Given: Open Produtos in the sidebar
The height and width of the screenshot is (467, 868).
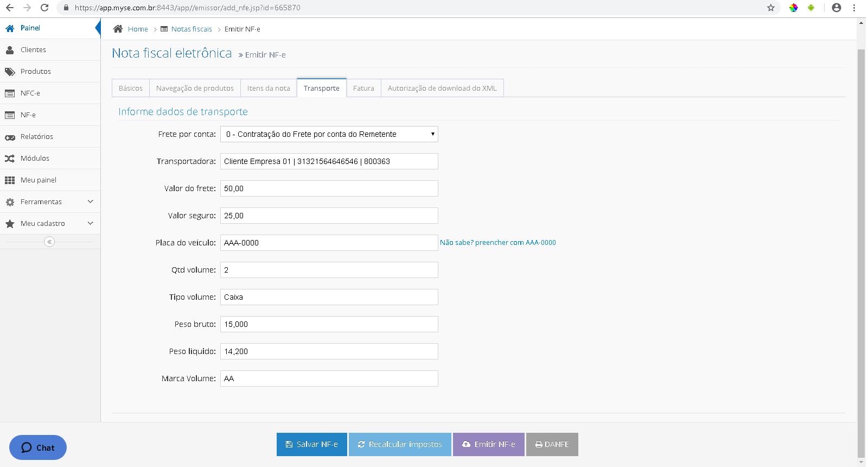Looking at the screenshot, I should pos(50,72).
